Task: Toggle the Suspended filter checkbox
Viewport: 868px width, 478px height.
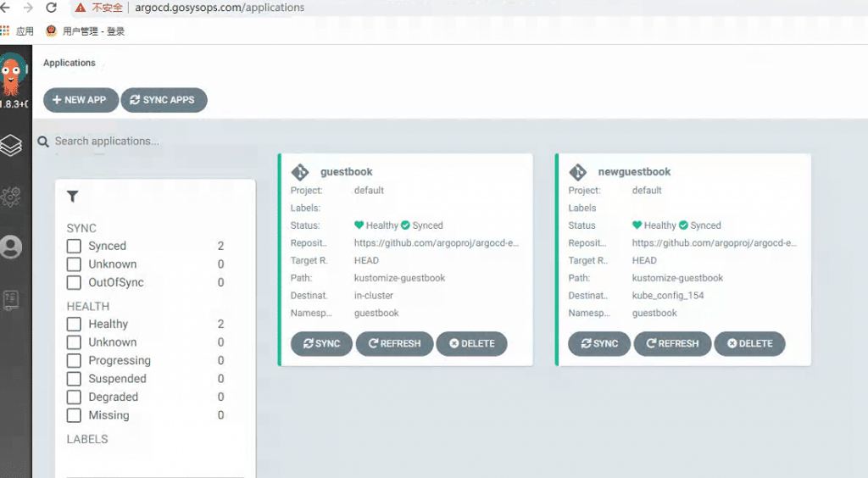Action: pos(74,379)
